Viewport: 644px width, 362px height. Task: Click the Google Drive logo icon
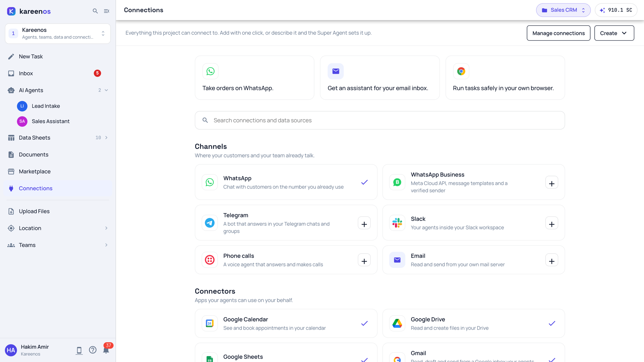pos(397,323)
